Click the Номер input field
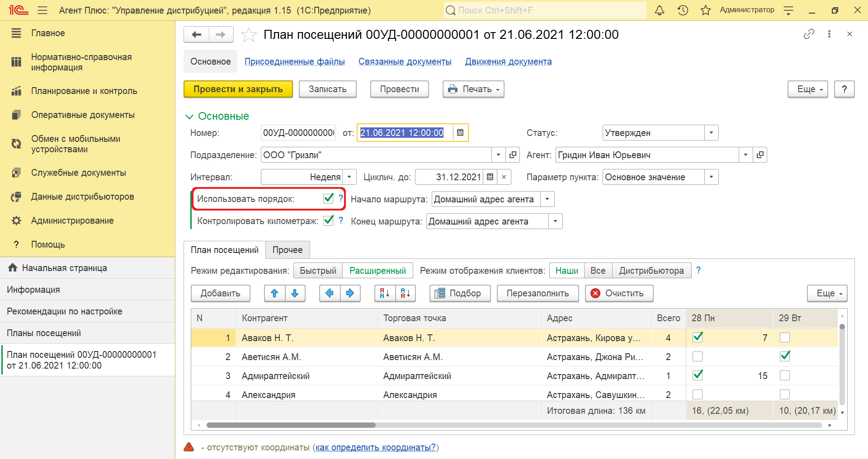Screen dimensions: 868x459 point(298,133)
